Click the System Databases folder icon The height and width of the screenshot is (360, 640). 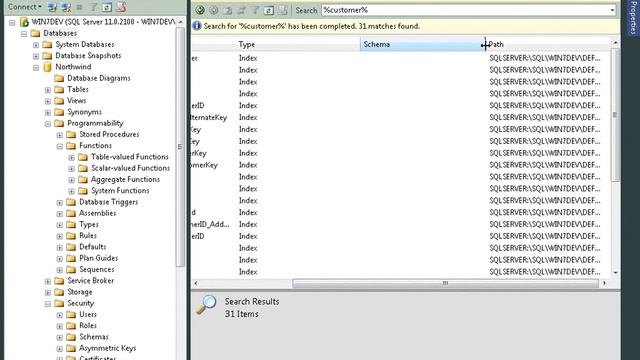click(x=48, y=44)
